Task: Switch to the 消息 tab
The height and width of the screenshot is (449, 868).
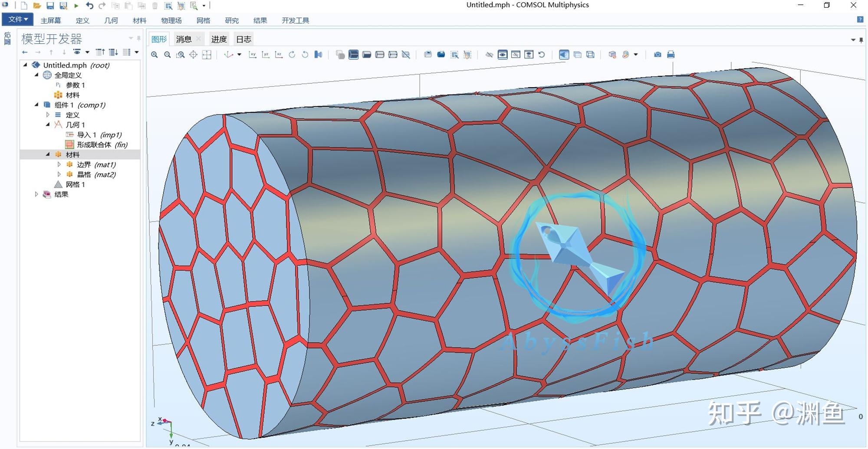Action: coord(183,39)
